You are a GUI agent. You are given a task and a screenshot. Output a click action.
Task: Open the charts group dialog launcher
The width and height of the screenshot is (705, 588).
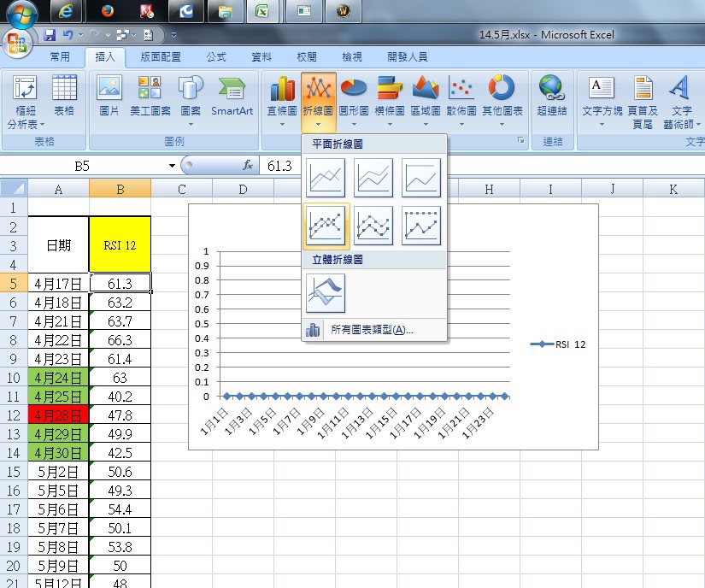point(521,141)
